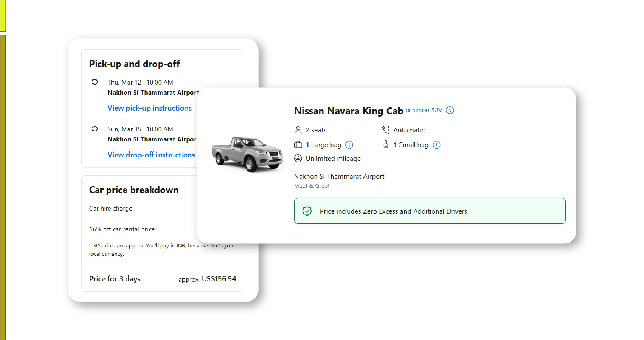Click the "Car hire charge" row
644x340 pixels.
pos(111,208)
